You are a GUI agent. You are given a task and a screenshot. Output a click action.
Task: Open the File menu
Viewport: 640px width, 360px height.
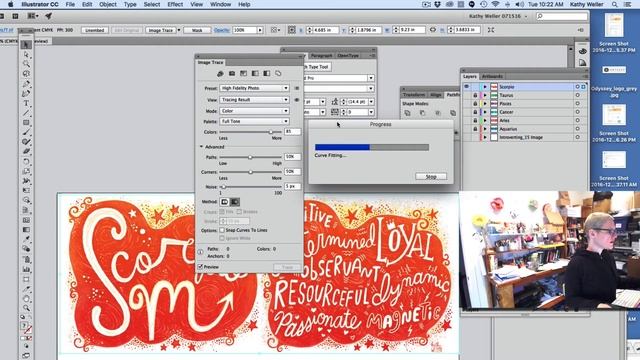(70, 4)
